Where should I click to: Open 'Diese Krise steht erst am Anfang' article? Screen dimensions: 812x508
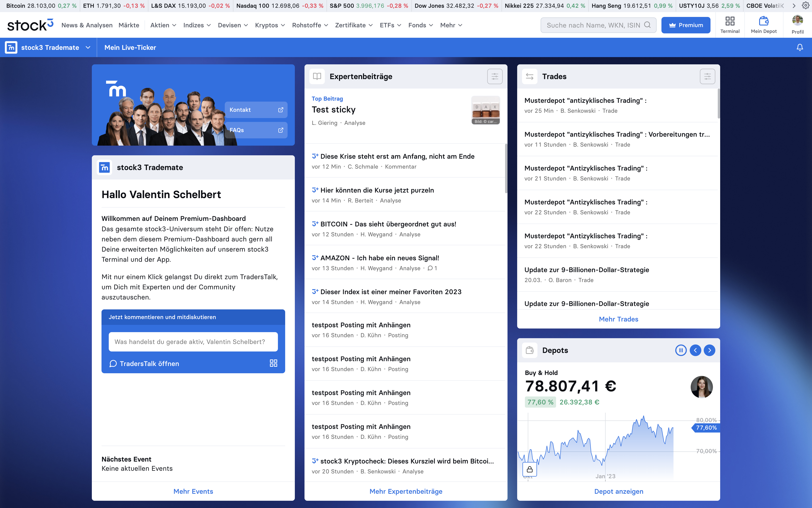(397, 156)
